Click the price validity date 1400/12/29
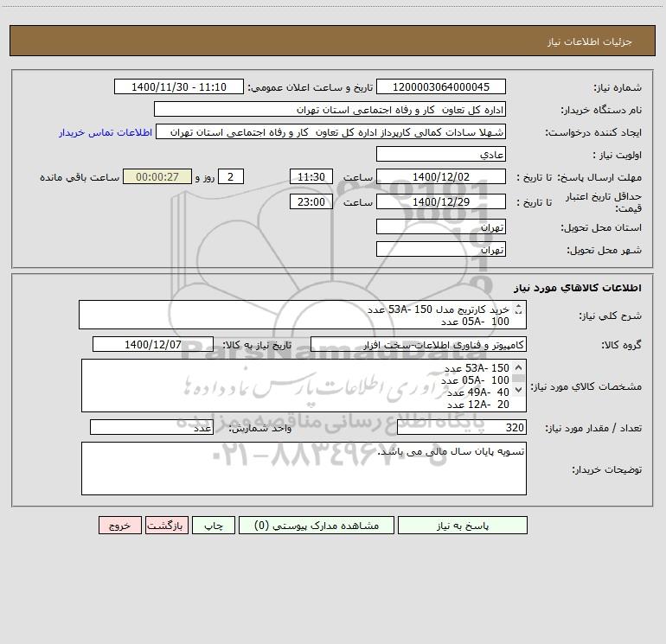Screen dimensions: 666x644 441,201
